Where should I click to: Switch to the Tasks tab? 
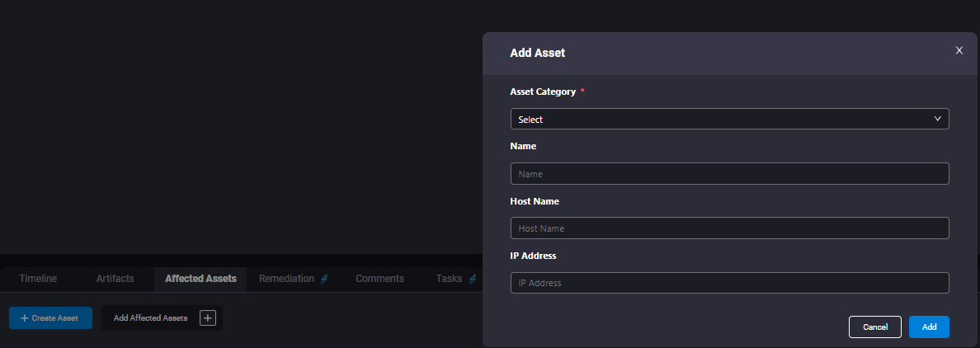449,279
